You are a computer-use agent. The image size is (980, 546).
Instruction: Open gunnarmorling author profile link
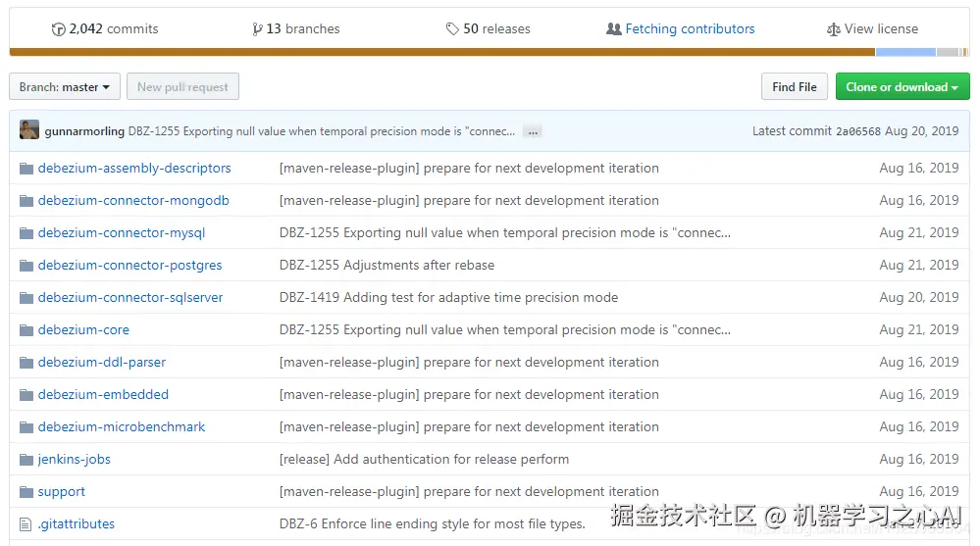[x=84, y=131]
